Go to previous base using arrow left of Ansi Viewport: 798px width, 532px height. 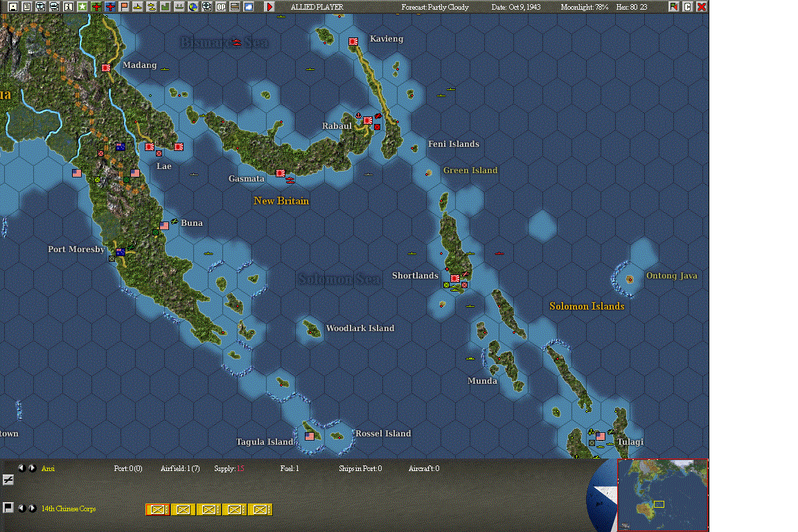click(21, 468)
